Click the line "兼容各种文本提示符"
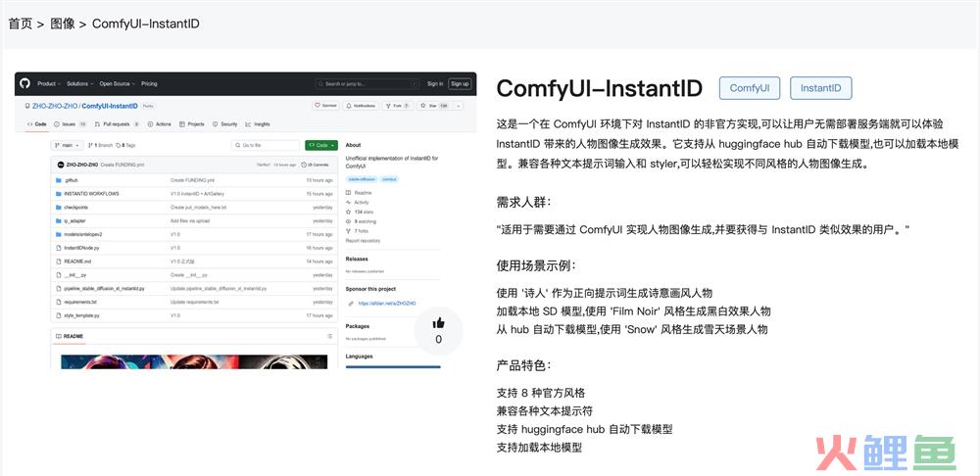 (544, 411)
